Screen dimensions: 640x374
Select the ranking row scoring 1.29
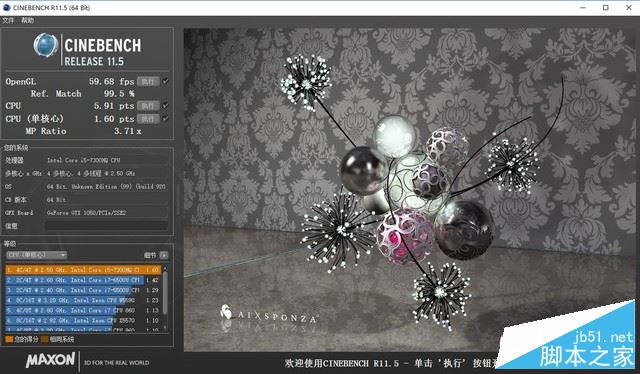[x=83, y=290]
